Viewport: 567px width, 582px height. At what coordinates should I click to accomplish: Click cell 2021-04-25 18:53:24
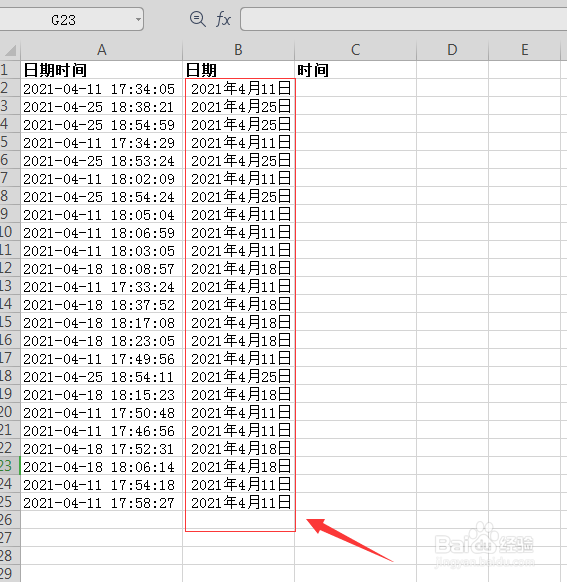(102, 160)
